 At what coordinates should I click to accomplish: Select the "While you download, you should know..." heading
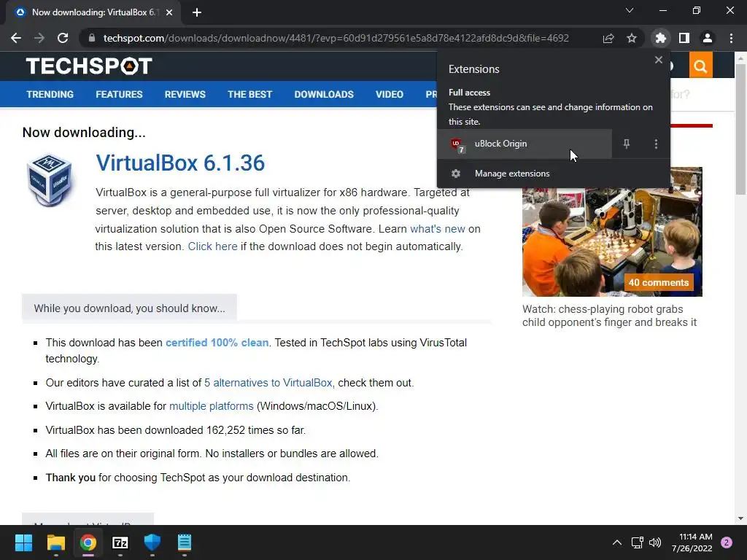pyautogui.click(x=130, y=308)
